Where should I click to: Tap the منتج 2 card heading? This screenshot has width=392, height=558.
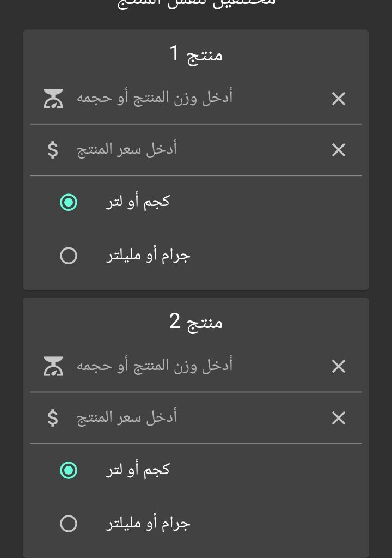click(196, 322)
